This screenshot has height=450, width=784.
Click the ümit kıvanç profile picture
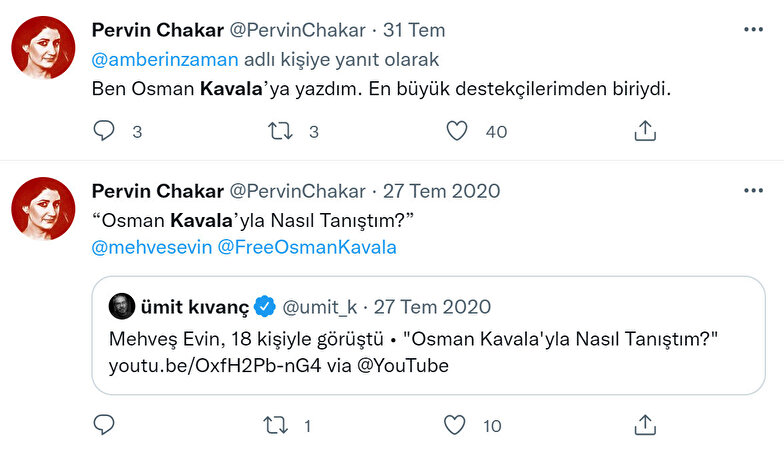point(121,305)
